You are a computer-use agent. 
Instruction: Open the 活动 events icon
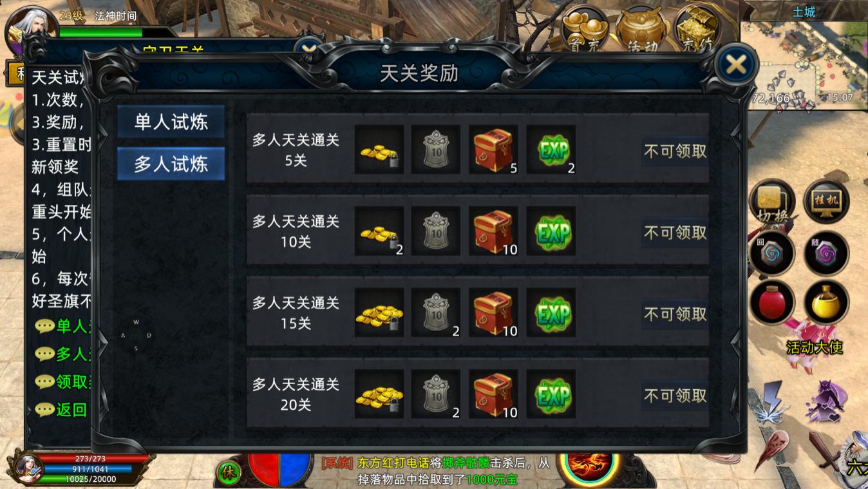(x=641, y=28)
